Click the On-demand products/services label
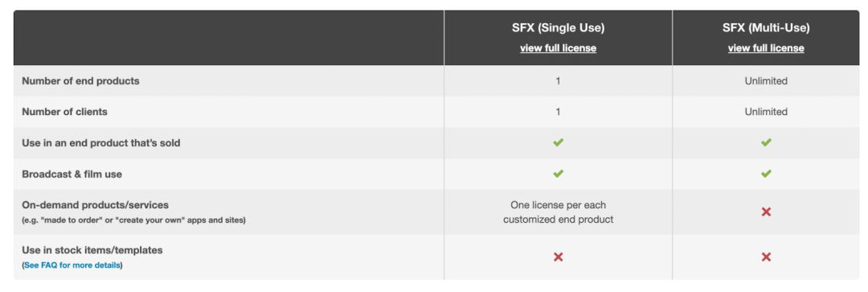This screenshot has width=868, height=292. point(96,205)
